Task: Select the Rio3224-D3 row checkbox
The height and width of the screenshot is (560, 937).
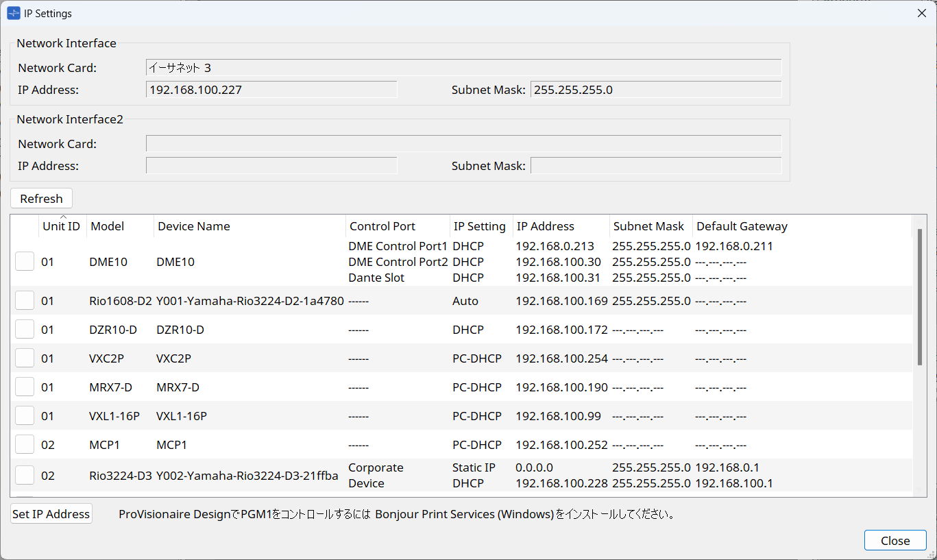Action: 25,475
